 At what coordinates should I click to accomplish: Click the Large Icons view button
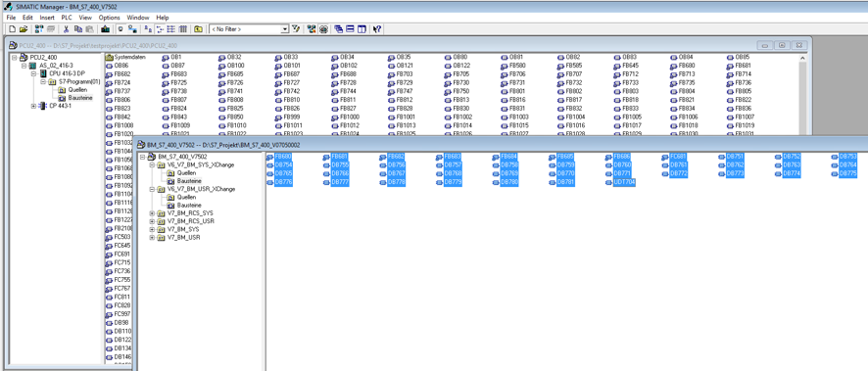[x=148, y=28]
